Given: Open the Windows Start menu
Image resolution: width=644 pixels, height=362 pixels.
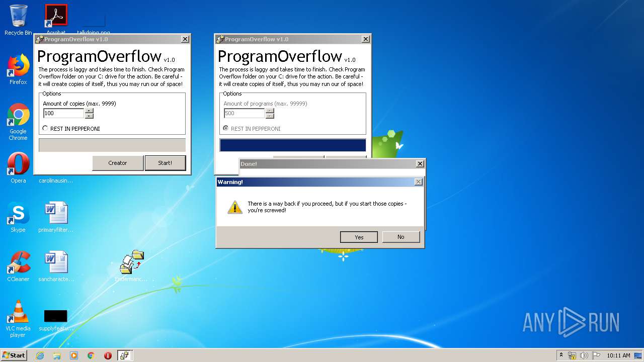Looking at the screenshot, I should click(x=14, y=355).
